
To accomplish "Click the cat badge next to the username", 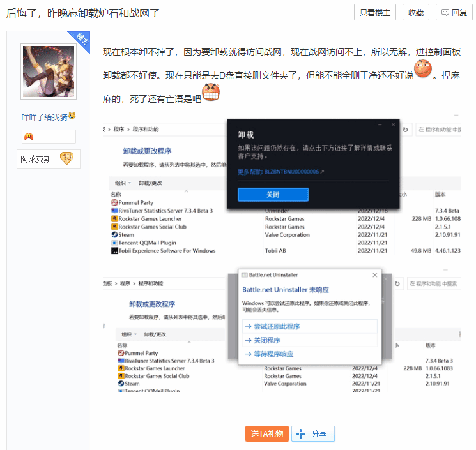I will click(x=72, y=116).
